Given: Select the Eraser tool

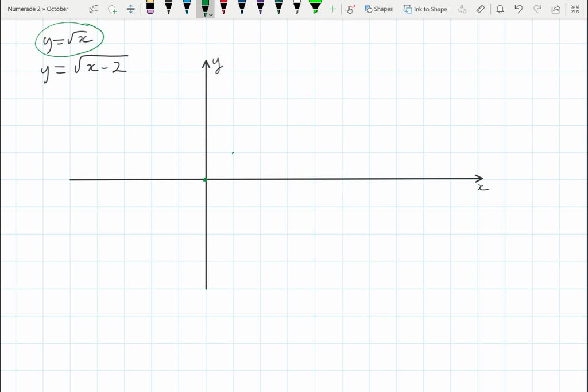Looking at the screenshot, I should 150,8.
